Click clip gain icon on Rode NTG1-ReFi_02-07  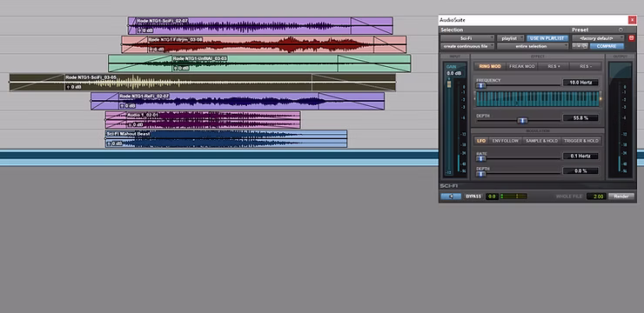coord(122,106)
